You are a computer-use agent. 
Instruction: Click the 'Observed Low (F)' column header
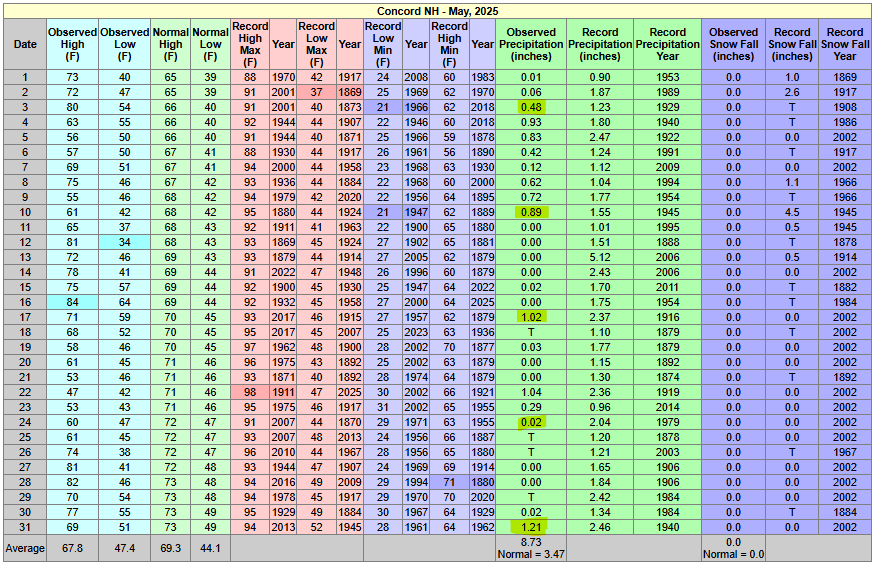(125, 44)
